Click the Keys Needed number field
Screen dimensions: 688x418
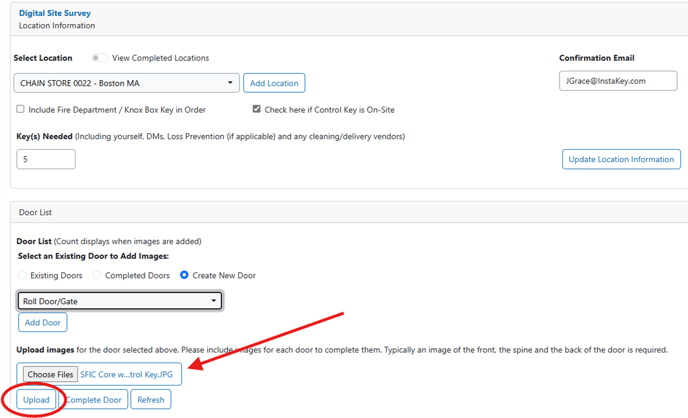point(46,159)
